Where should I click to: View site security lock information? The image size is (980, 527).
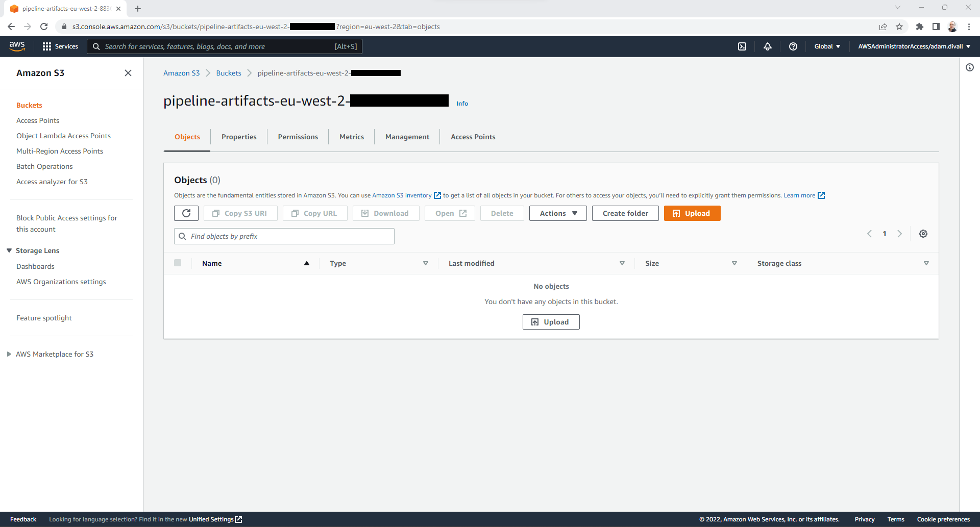(x=64, y=27)
